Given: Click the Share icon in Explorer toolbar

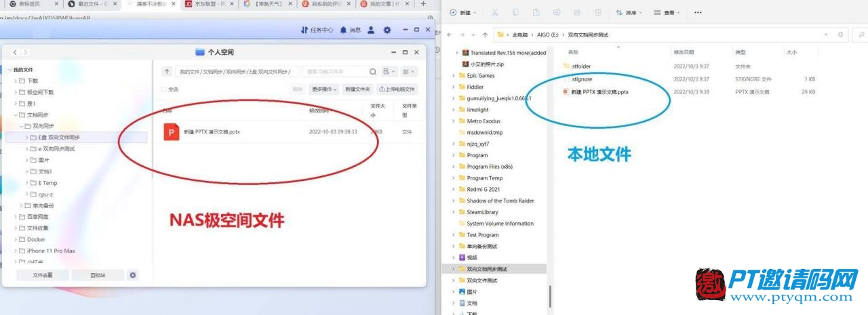Looking at the screenshot, I should click(576, 12).
